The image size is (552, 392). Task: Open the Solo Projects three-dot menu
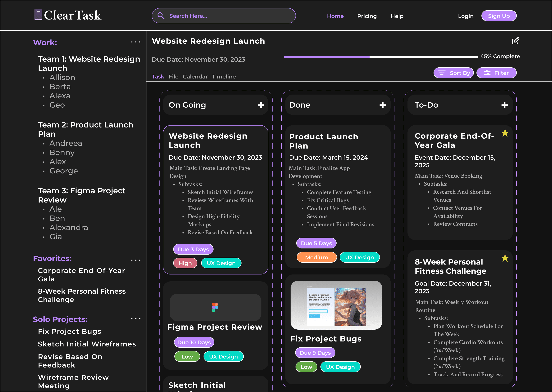tap(136, 319)
